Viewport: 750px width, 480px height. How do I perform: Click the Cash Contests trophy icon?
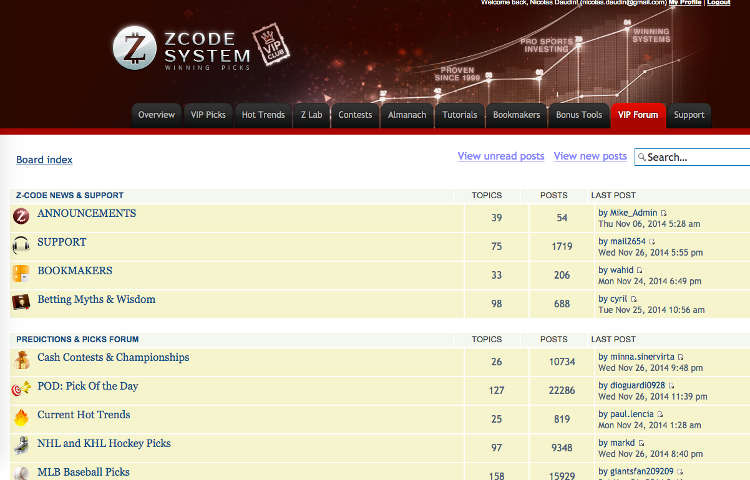[x=22, y=360]
